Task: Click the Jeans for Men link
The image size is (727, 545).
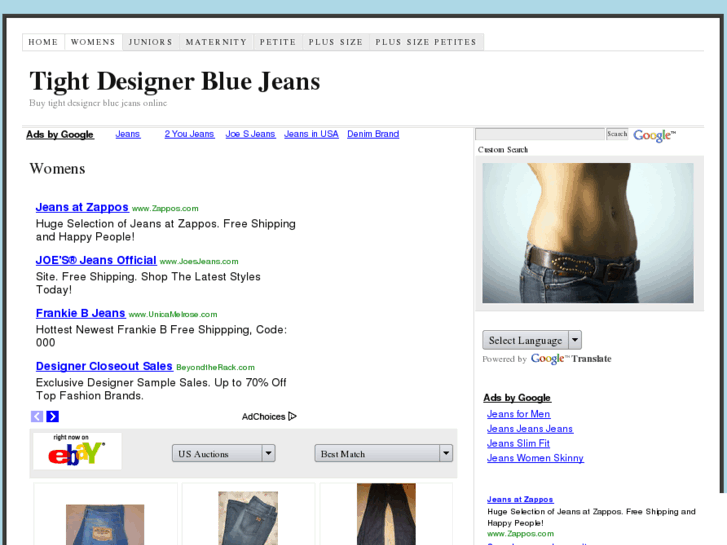Action: [518, 414]
